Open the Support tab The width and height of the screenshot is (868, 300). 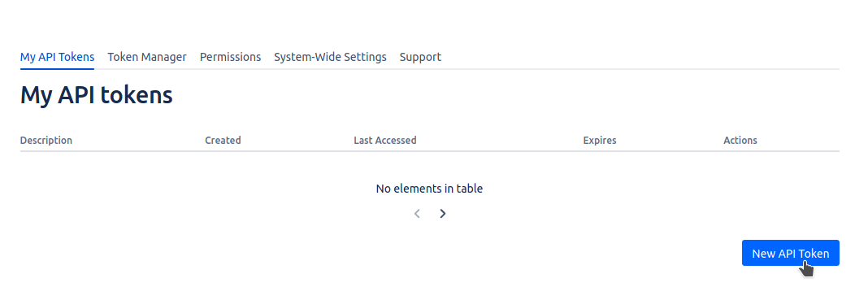420,57
